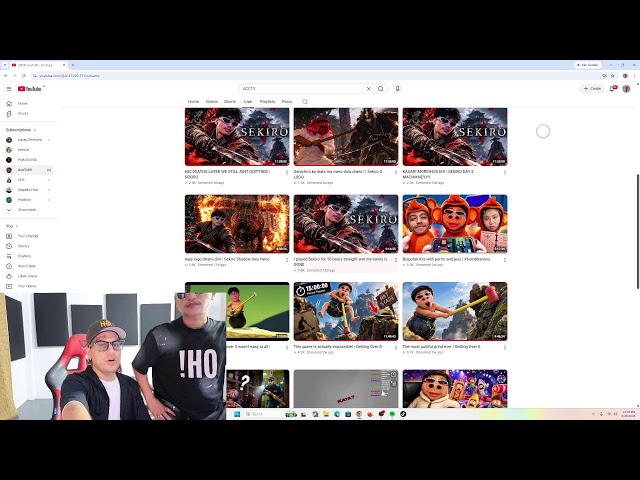Go back in the browser
Image resolution: width=640 pixels, height=480 pixels.
[5, 76]
